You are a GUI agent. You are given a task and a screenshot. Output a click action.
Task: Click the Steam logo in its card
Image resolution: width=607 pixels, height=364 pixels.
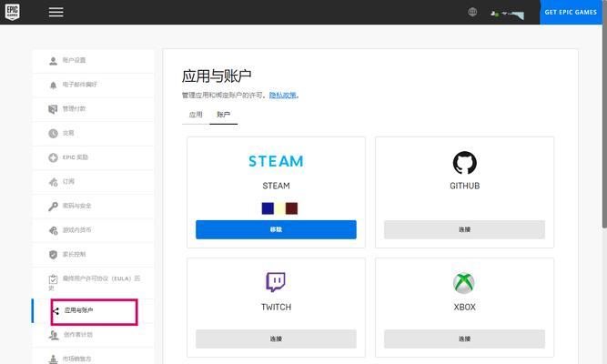coord(276,161)
